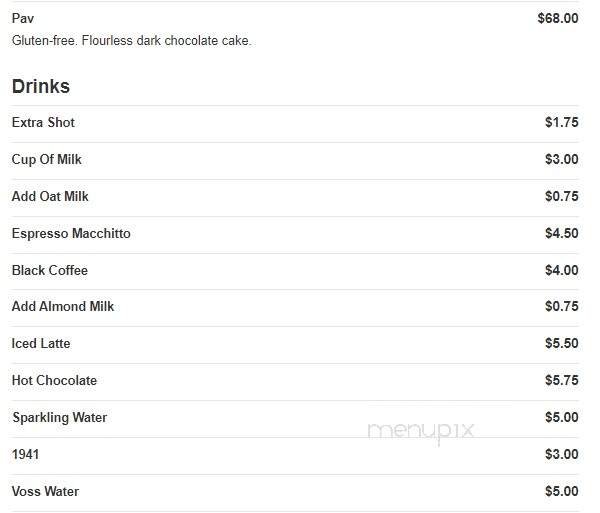The height and width of the screenshot is (513, 600).
Task: Click the $1.75 Extra Shot price
Action: (561, 123)
